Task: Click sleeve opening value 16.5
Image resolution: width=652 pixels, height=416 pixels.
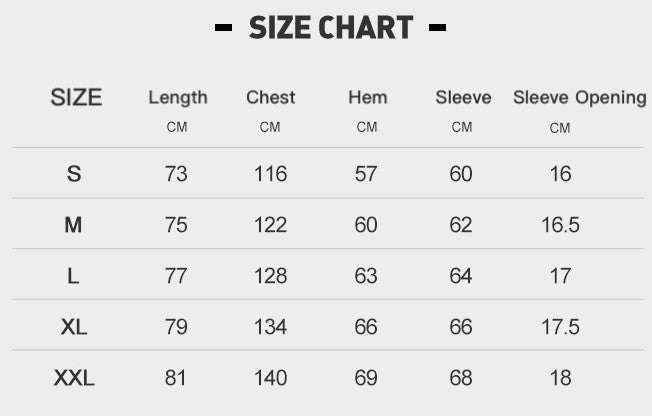Action: click(560, 225)
